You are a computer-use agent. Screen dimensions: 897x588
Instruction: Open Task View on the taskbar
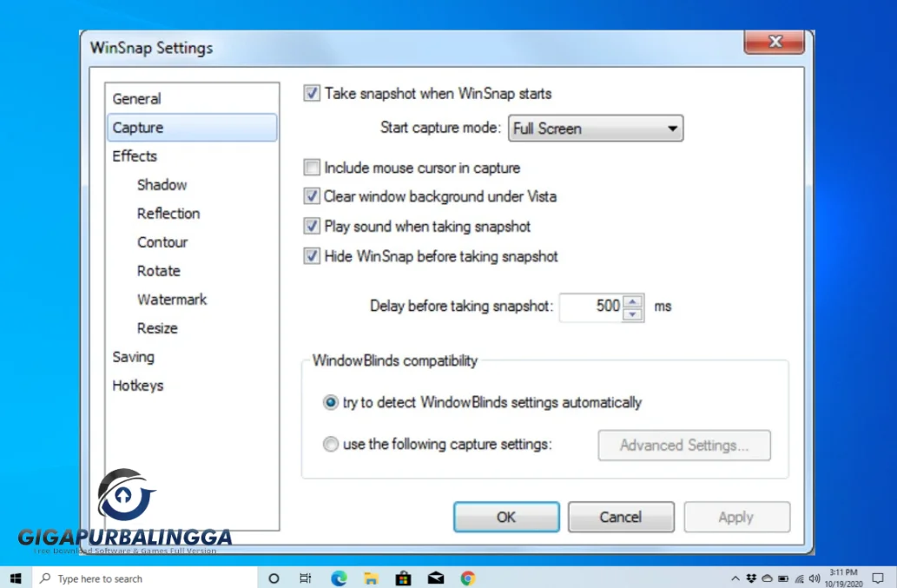[306, 578]
